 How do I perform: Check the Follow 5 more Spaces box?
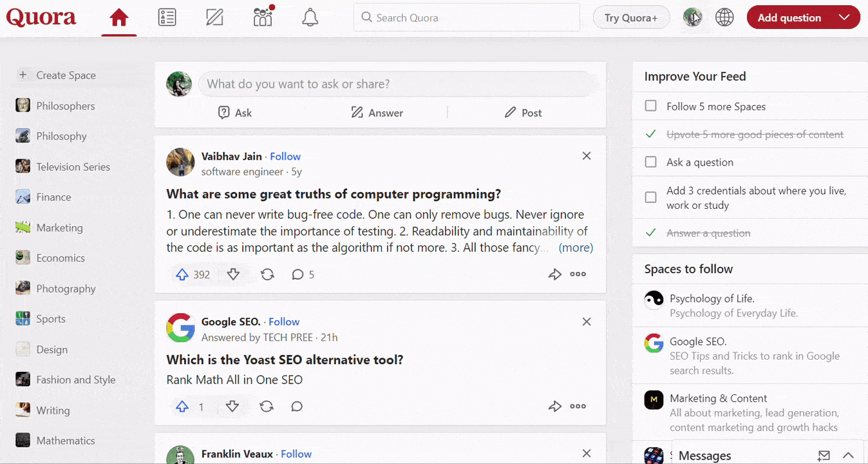pos(651,106)
